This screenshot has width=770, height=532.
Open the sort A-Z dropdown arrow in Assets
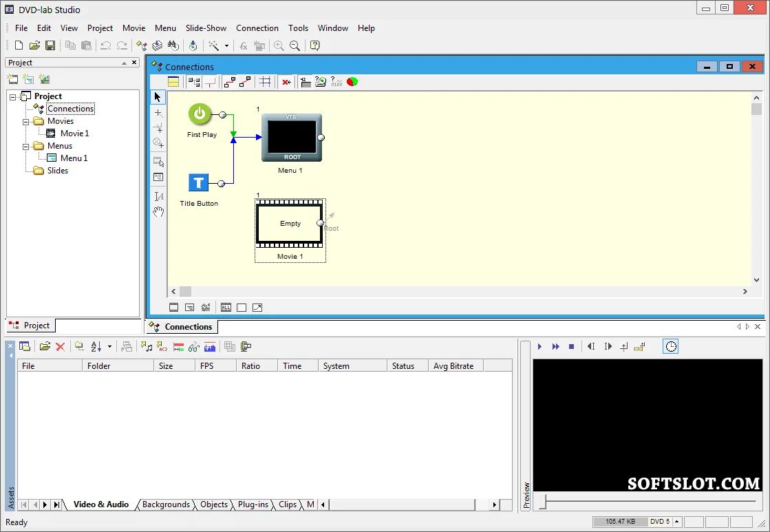click(x=109, y=347)
